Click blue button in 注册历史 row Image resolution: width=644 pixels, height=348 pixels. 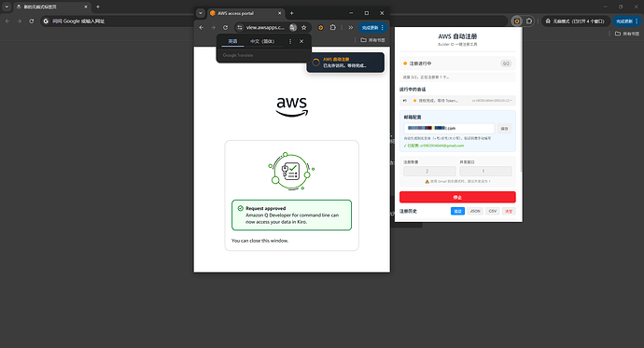(x=457, y=211)
